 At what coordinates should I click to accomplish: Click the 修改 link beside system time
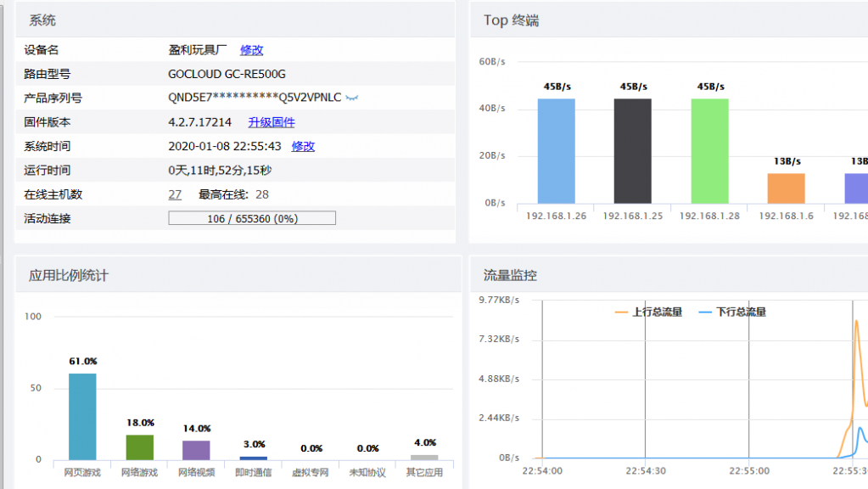tap(303, 146)
